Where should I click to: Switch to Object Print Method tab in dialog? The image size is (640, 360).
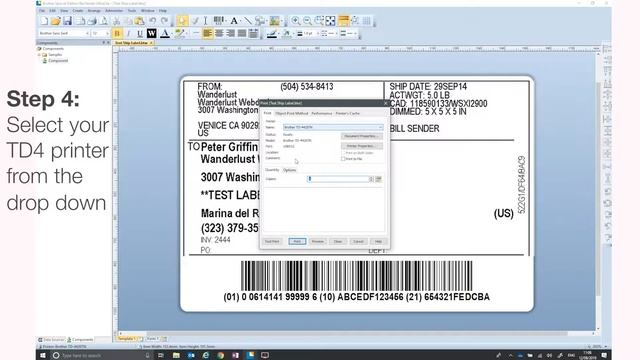click(x=291, y=113)
